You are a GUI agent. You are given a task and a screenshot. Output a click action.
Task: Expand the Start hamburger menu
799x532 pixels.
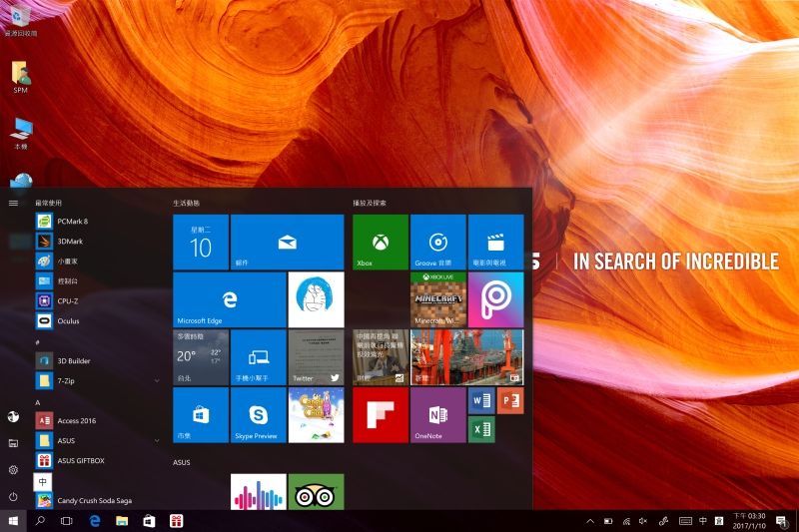click(13, 203)
